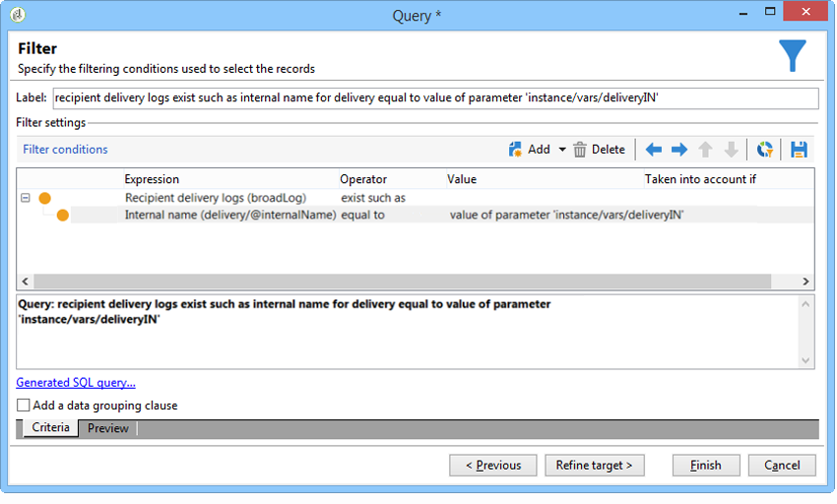
Task: Collapse the Recipient delivery logs node
Action: [25, 198]
